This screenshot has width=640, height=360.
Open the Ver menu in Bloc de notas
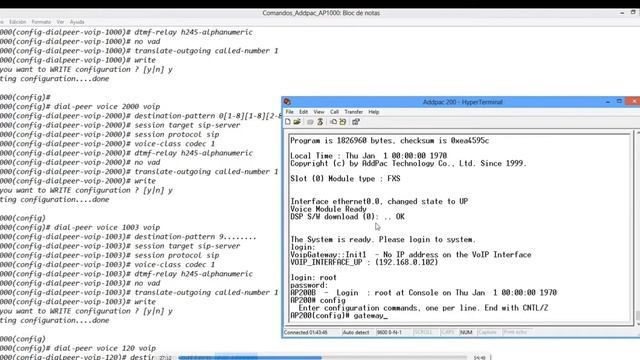click(x=60, y=22)
